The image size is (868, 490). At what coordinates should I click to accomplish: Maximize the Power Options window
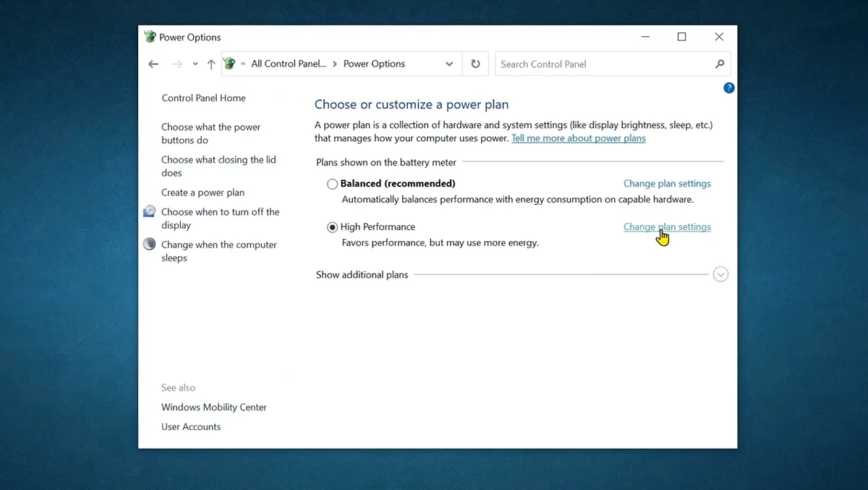click(681, 37)
